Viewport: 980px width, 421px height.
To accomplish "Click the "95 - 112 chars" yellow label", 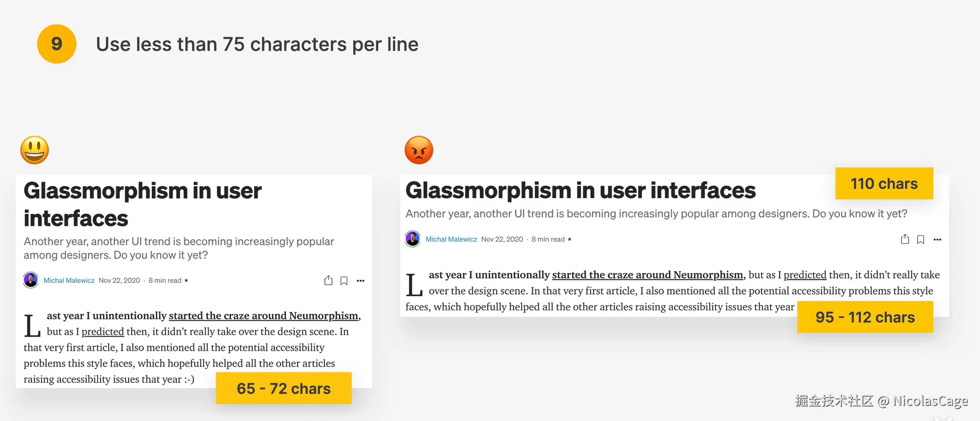I will tap(865, 317).
